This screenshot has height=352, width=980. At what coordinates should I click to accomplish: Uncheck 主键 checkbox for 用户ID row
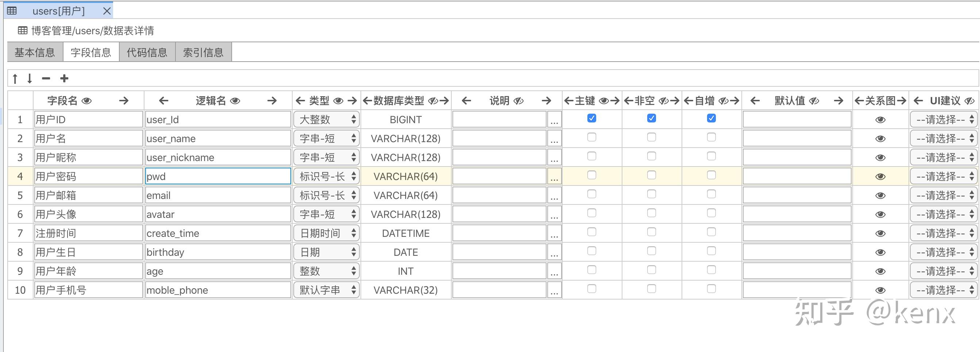591,118
